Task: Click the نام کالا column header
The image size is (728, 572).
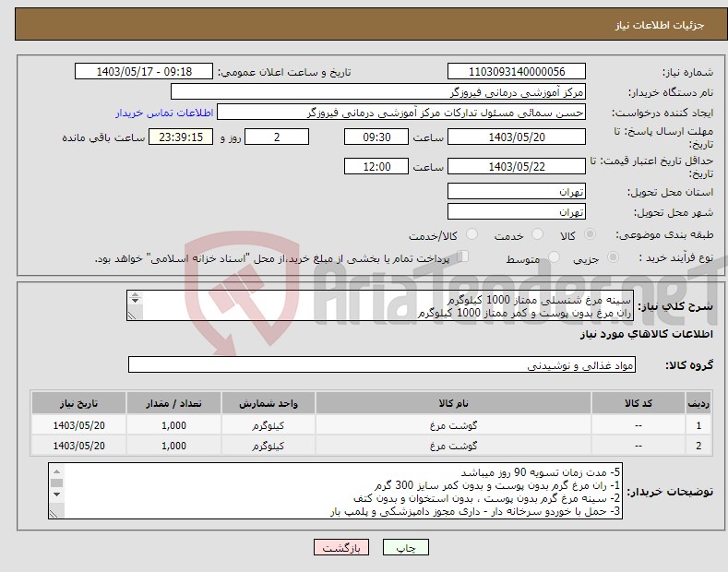Action: pos(453,403)
